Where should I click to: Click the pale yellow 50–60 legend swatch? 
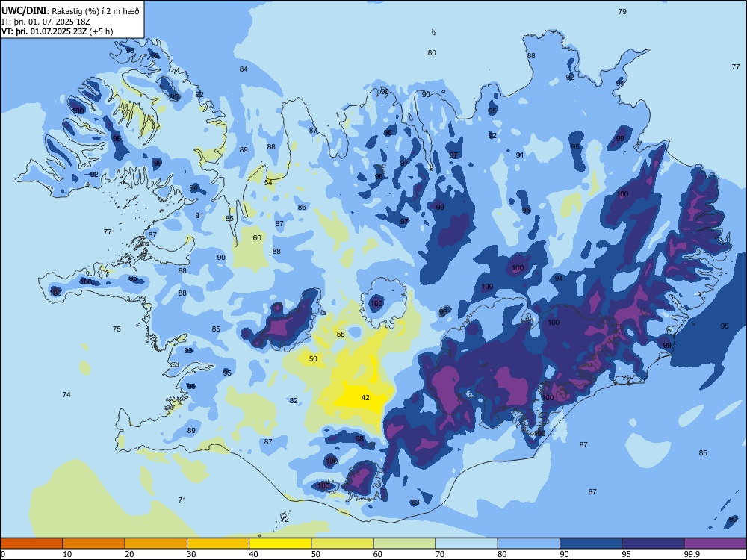342,544
